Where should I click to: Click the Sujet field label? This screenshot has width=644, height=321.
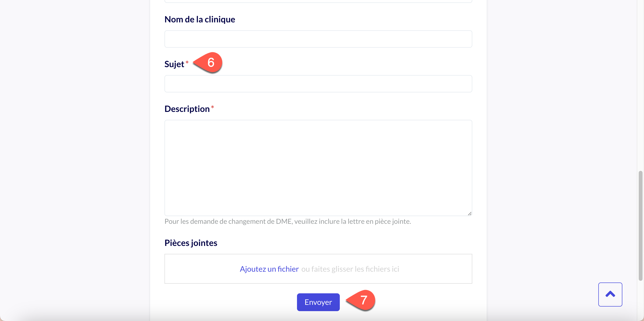[174, 64]
